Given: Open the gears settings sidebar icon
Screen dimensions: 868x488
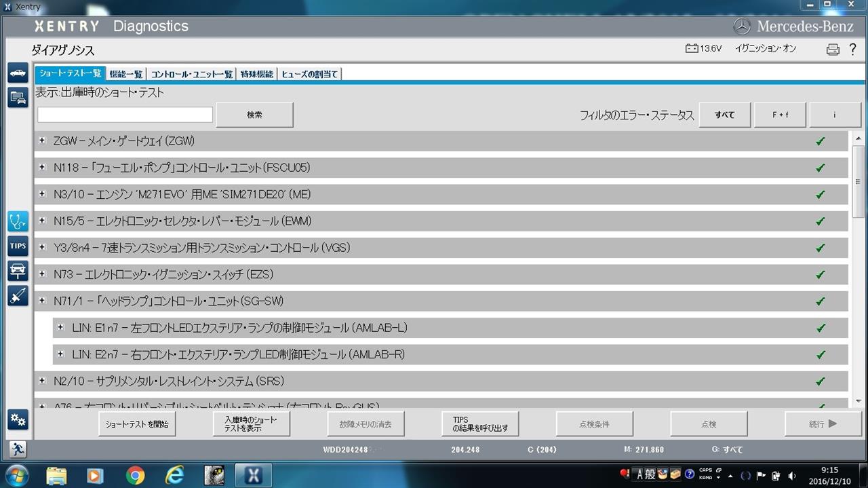Looking at the screenshot, I should click(x=18, y=420).
